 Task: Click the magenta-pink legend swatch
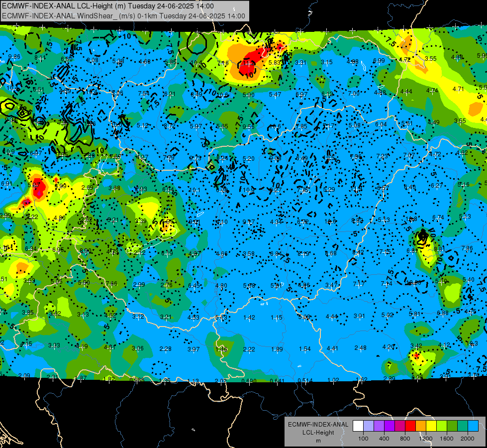coord(400,426)
